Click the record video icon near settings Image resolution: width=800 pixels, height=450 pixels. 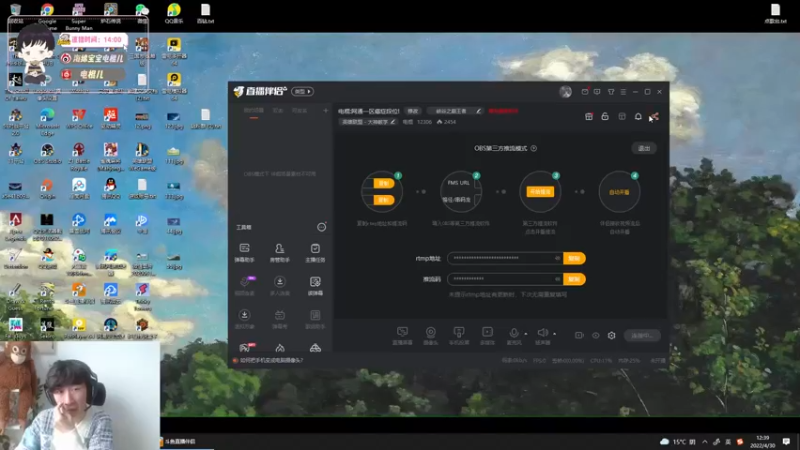[579, 335]
